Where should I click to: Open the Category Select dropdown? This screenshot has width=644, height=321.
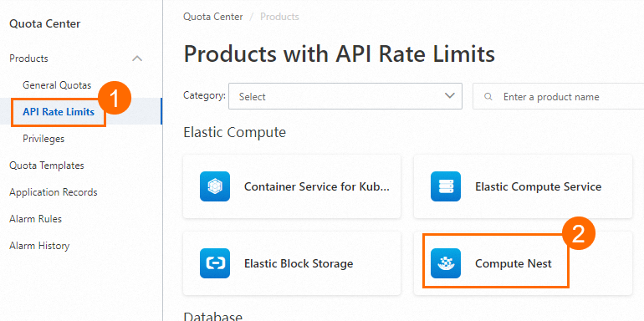click(x=345, y=96)
